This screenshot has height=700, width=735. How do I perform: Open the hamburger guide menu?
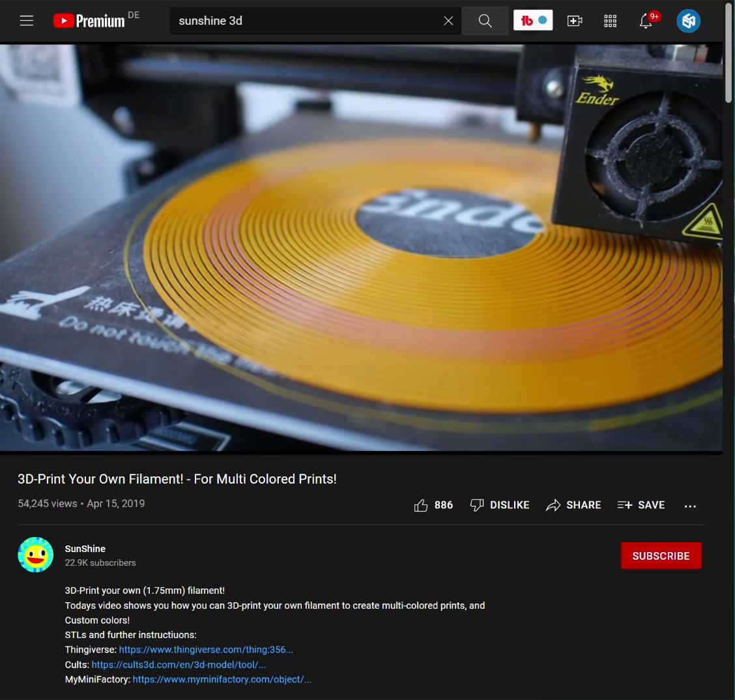(27, 21)
